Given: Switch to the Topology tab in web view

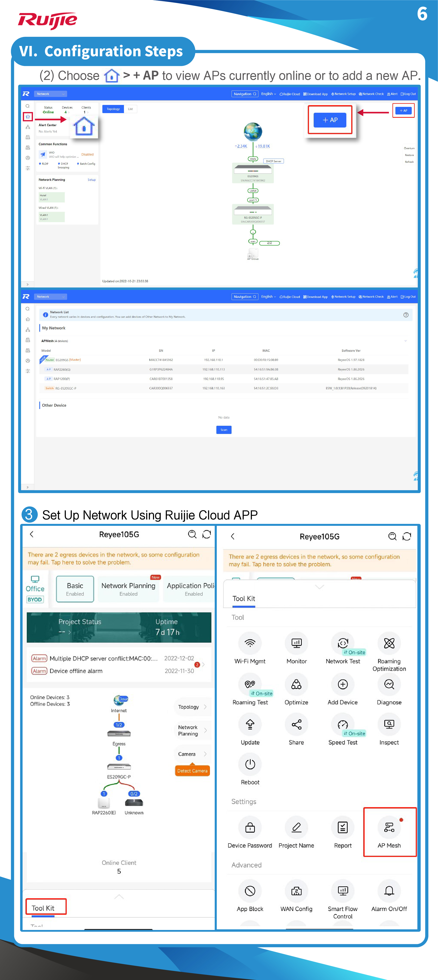Looking at the screenshot, I should pos(113,109).
